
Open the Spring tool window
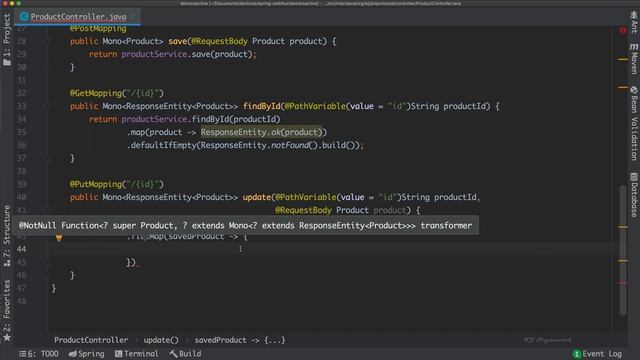[x=87, y=353]
